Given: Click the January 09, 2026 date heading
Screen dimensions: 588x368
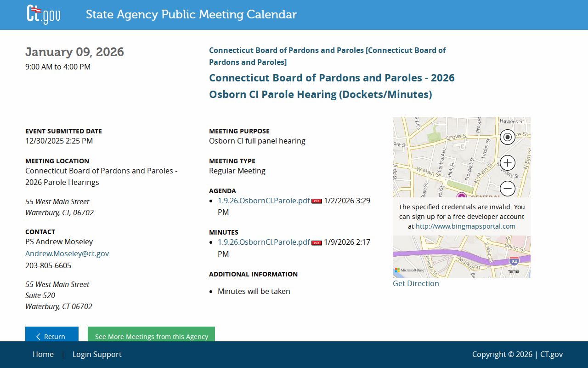Looking at the screenshot, I should [x=74, y=52].
